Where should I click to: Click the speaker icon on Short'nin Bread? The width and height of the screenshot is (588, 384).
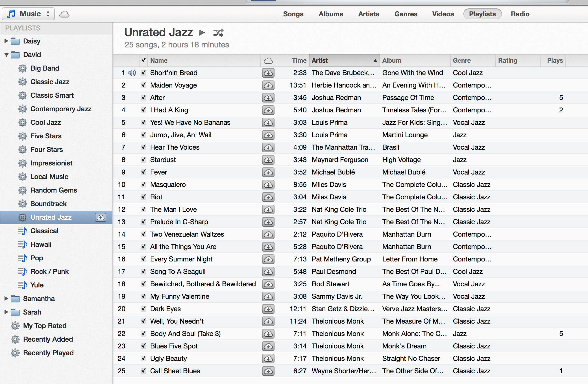[132, 73]
